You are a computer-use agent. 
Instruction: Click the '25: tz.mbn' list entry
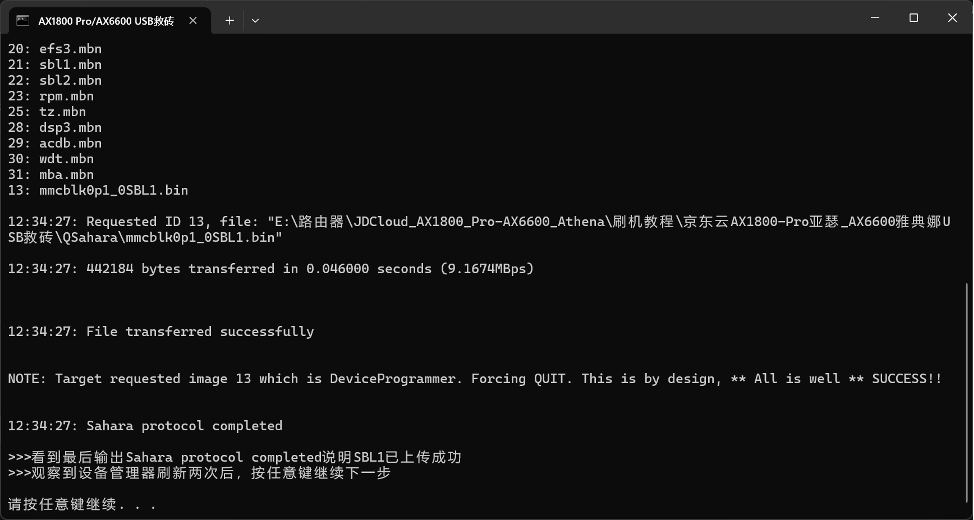coord(47,112)
